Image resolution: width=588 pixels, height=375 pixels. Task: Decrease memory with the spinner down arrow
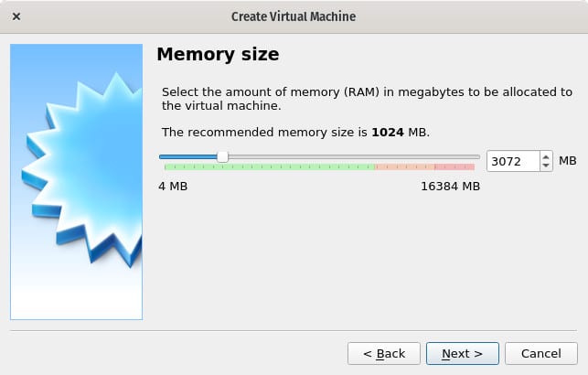[x=546, y=166]
